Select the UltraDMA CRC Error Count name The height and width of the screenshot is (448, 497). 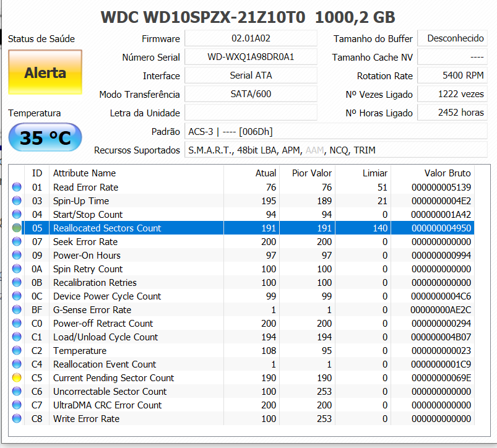coord(107,405)
